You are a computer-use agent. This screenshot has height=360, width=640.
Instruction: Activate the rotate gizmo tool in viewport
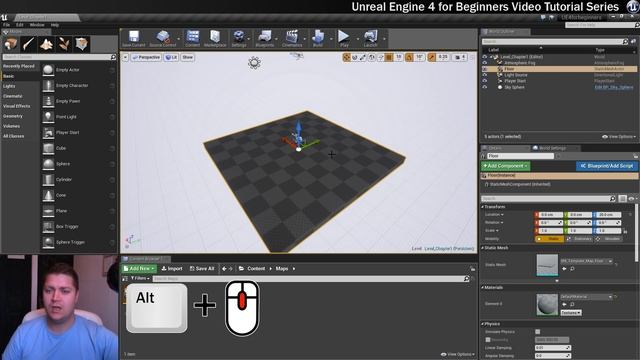coord(355,58)
